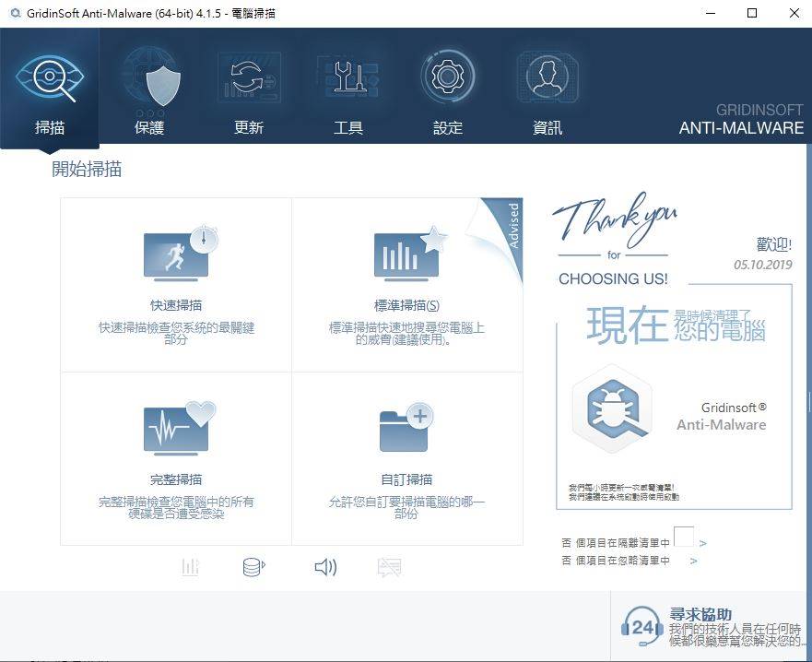Click the 05.10.2019 date text

(x=763, y=265)
